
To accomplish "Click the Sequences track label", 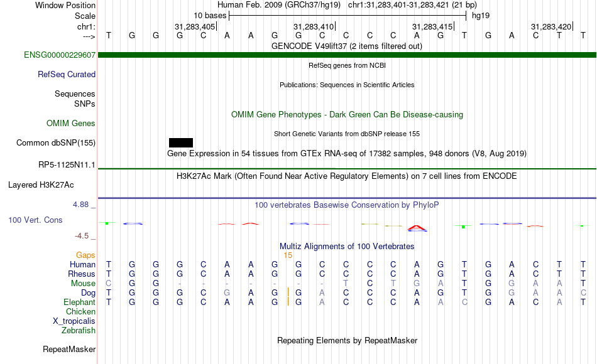I will [x=75, y=94].
